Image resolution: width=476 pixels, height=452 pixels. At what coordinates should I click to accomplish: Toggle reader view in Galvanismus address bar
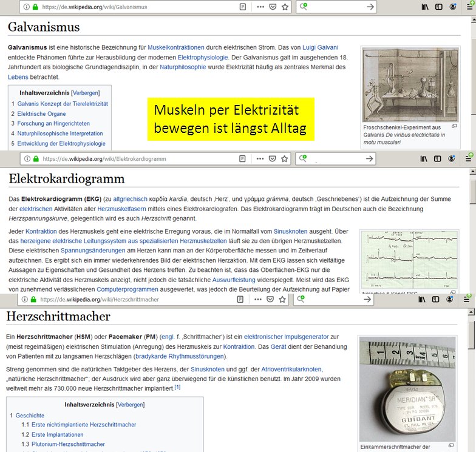click(243, 7)
